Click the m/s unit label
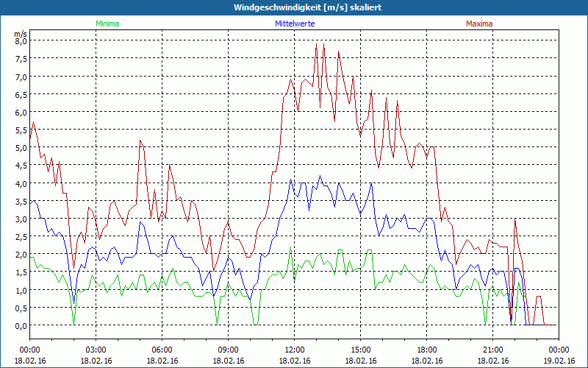The height and width of the screenshot is (368, 588). [20, 33]
